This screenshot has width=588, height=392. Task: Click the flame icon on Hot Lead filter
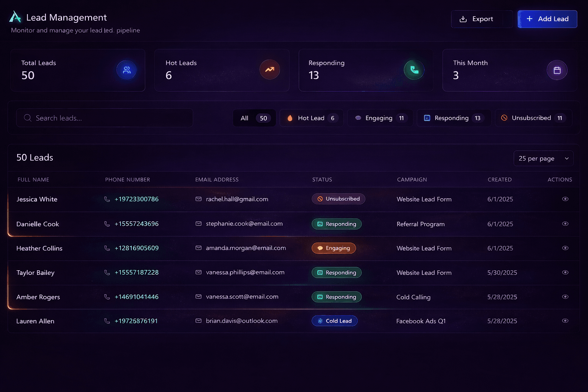point(290,118)
